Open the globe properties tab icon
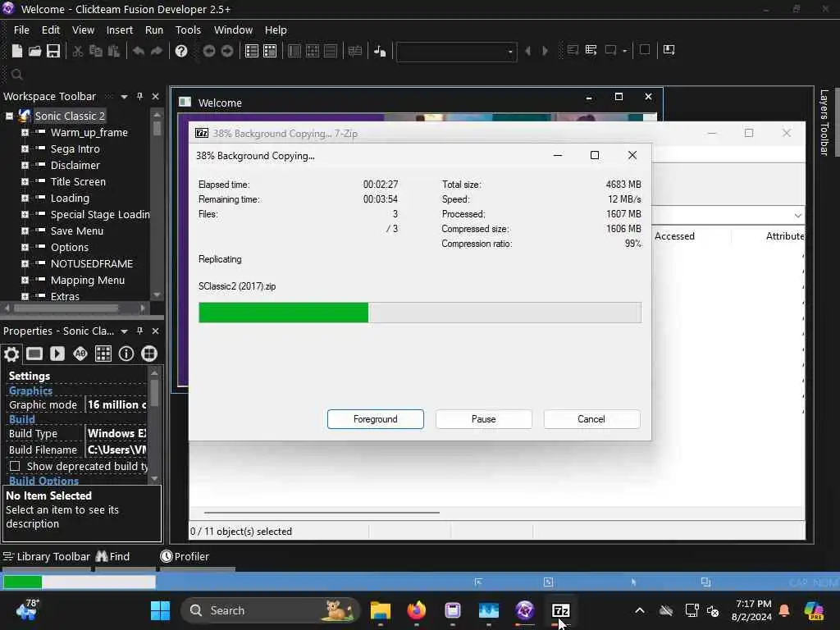Screen dimensions: 840x630 (x=149, y=354)
